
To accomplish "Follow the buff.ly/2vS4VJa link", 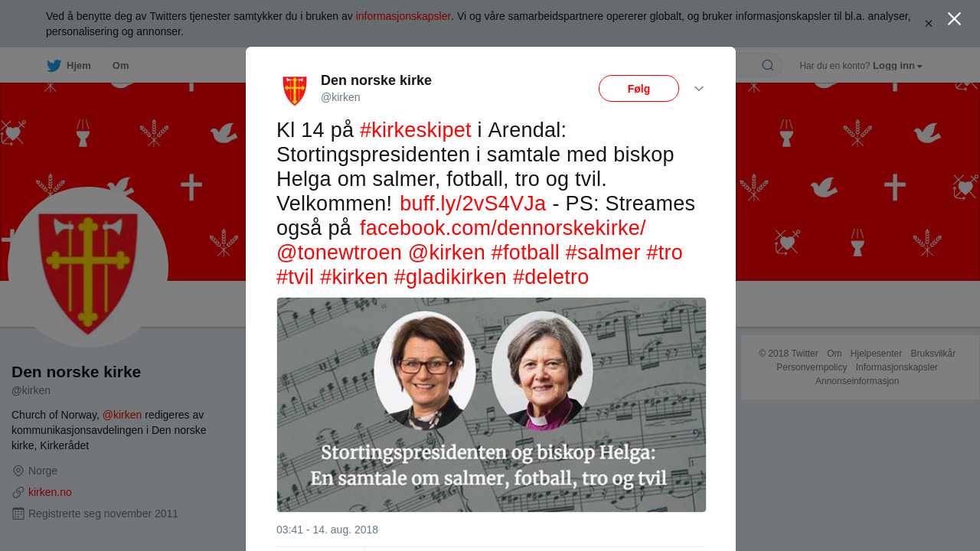I will [472, 204].
